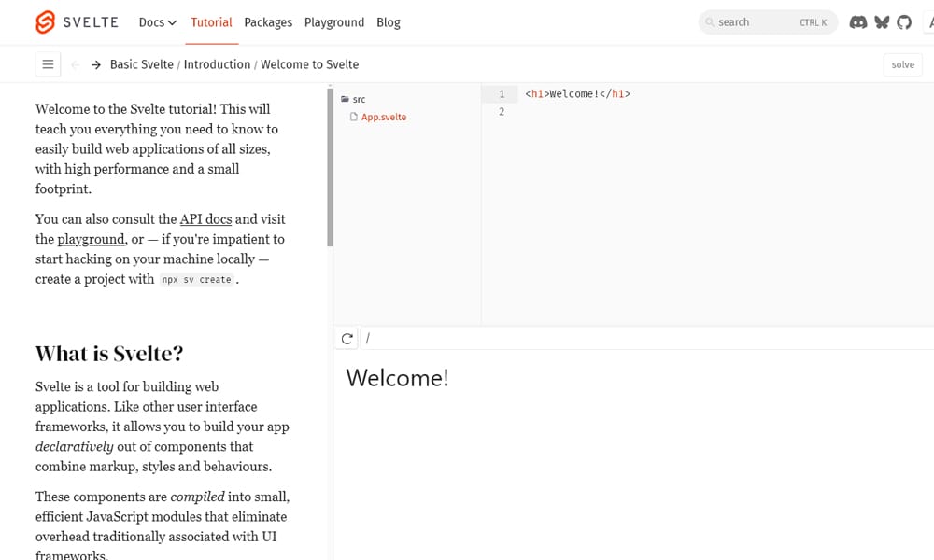Image resolution: width=934 pixels, height=560 pixels.
Task: Click Introduction breadcrumb
Action: click(217, 64)
